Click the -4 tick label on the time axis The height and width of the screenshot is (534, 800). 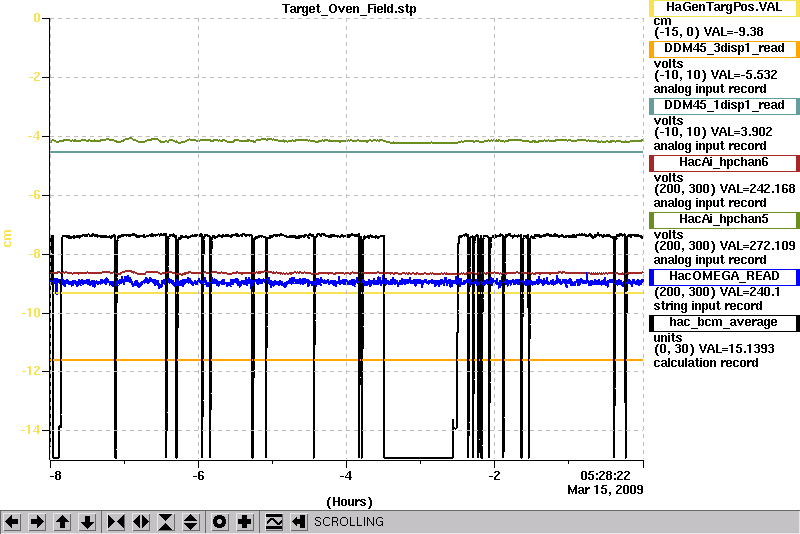[x=346, y=476]
